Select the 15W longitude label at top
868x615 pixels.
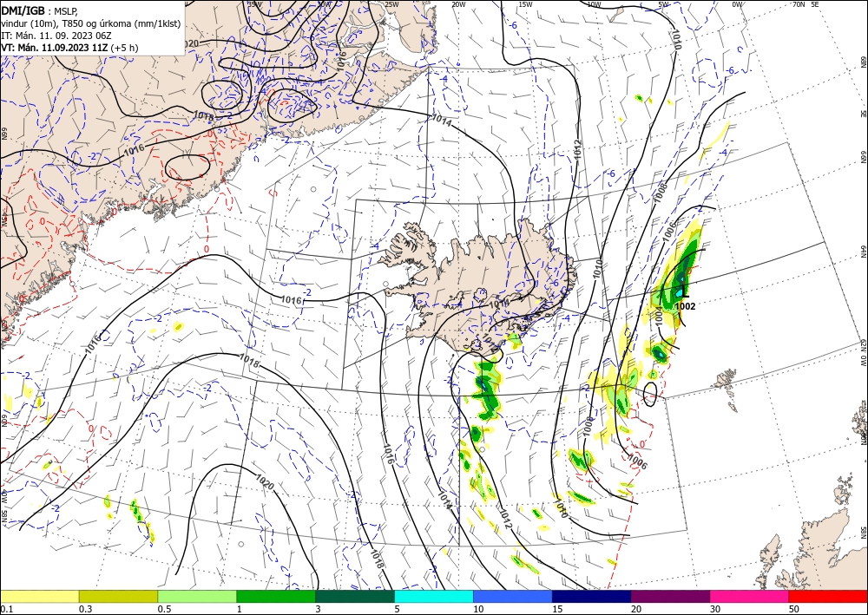525,4
